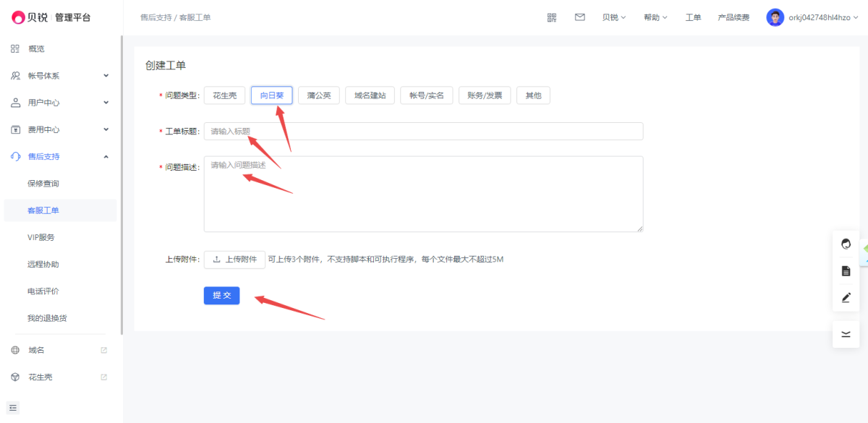
Task: Click the 概览 grid icon
Action: click(x=15, y=48)
